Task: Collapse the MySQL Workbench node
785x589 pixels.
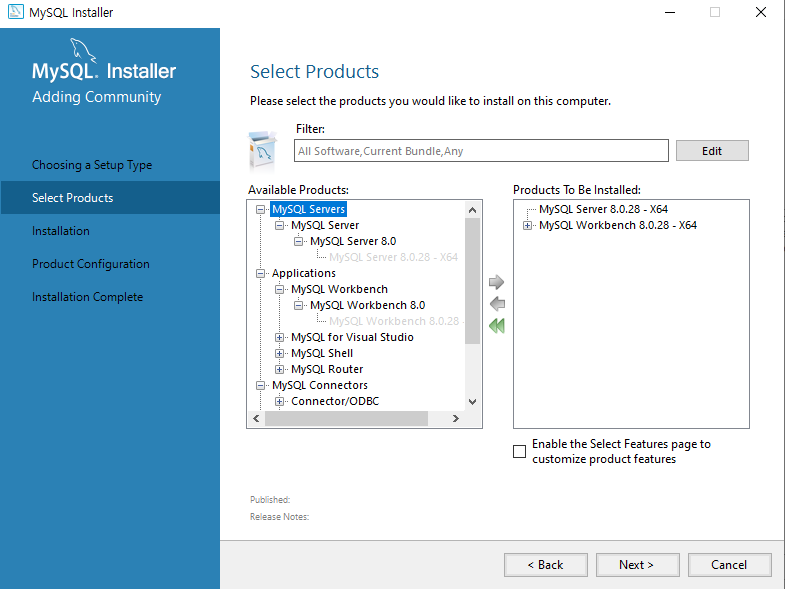Action: pos(279,289)
